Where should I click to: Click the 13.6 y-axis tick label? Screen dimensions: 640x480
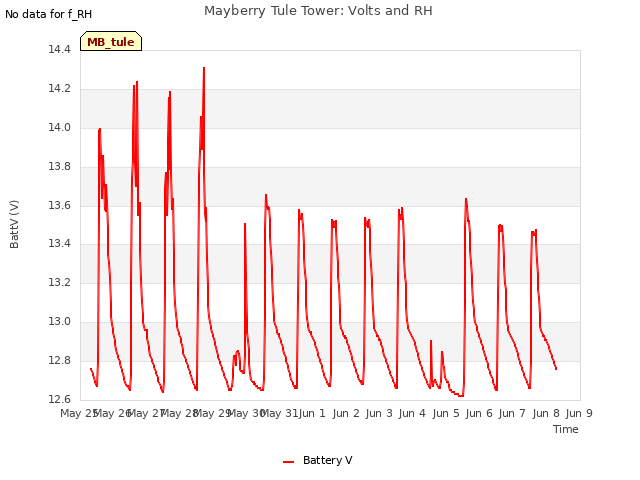60,205
